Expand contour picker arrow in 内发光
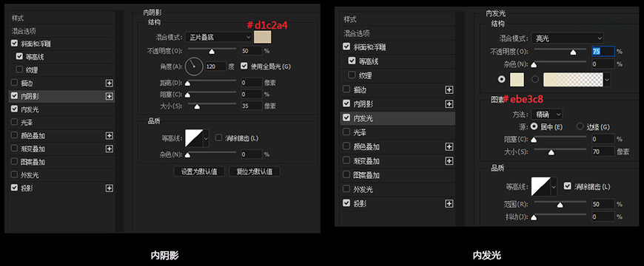This screenshot has width=644, height=266. 553,186
